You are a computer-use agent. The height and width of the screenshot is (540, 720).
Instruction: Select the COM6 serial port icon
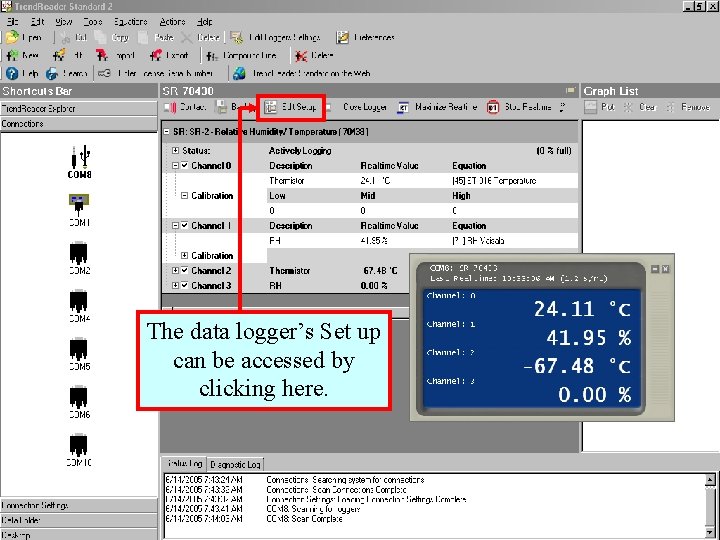pos(79,398)
